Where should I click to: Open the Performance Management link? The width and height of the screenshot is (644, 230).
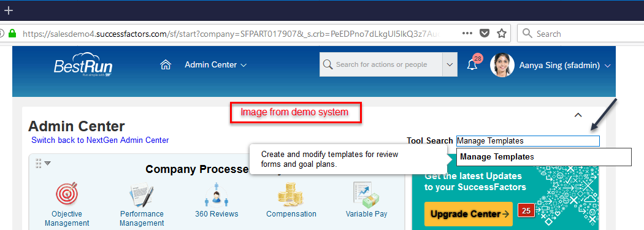pyautogui.click(x=142, y=218)
